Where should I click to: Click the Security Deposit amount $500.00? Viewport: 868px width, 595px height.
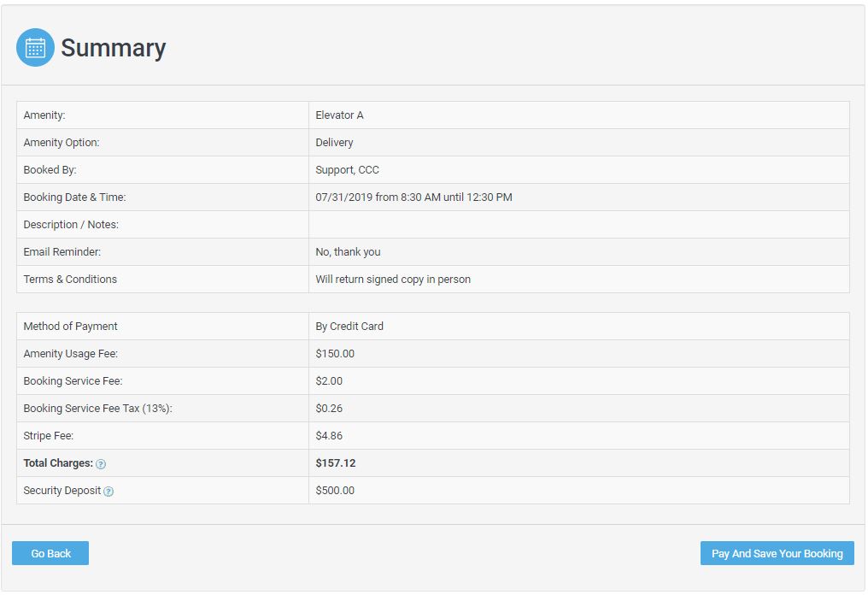point(333,490)
